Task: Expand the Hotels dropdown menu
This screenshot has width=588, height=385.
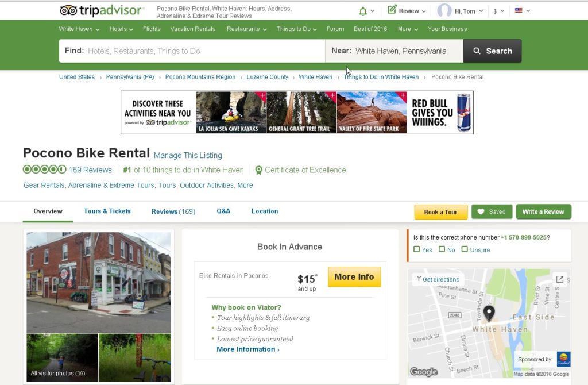Action: [121, 29]
